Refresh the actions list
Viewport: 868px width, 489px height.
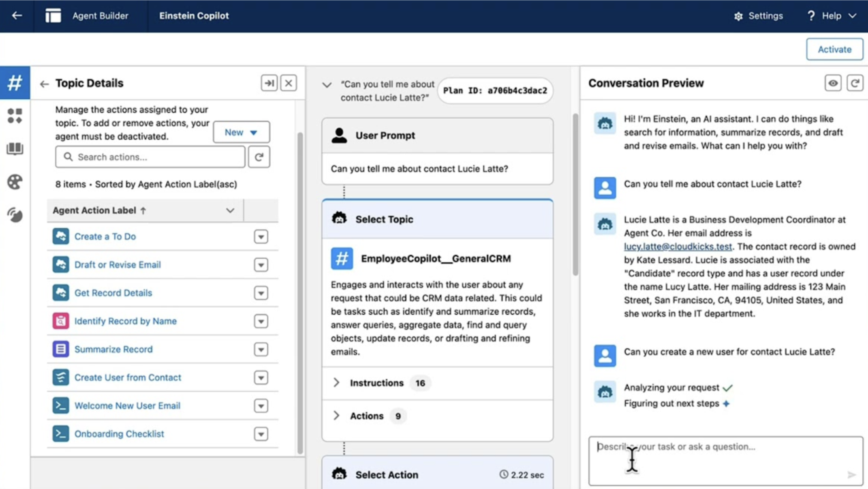[259, 157]
